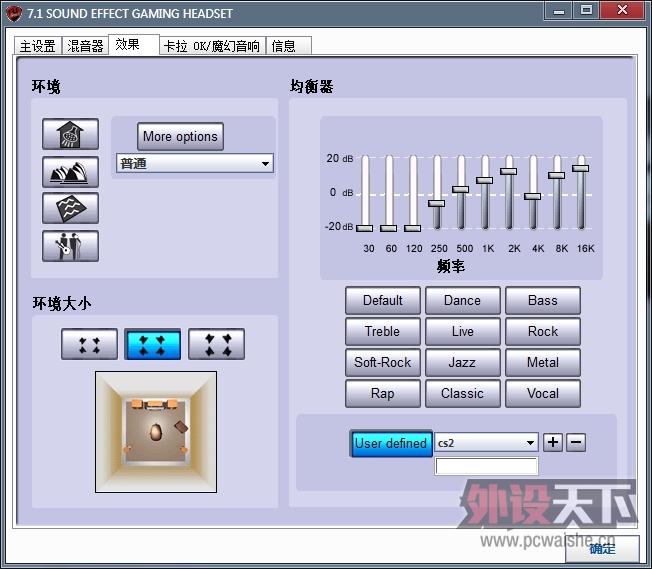Image resolution: width=652 pixels, height=569 pixels.
Task: Expand the cs2 user preset dropdown
Action: (x=487, y=442)
